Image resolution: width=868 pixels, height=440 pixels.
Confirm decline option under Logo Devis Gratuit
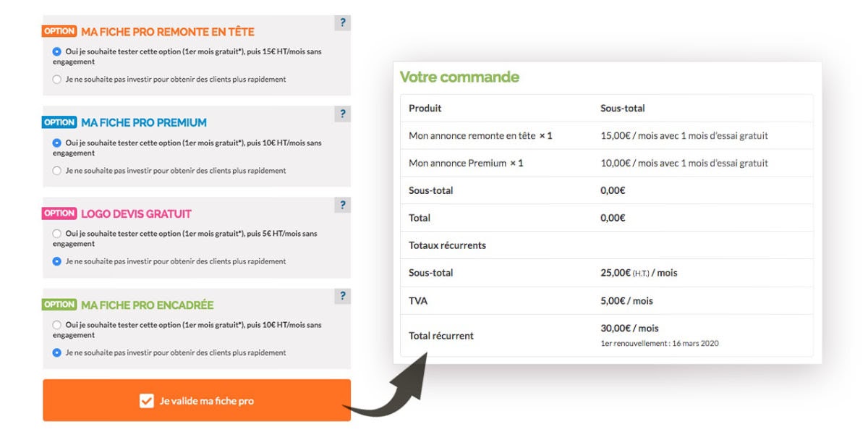[57, 261]
